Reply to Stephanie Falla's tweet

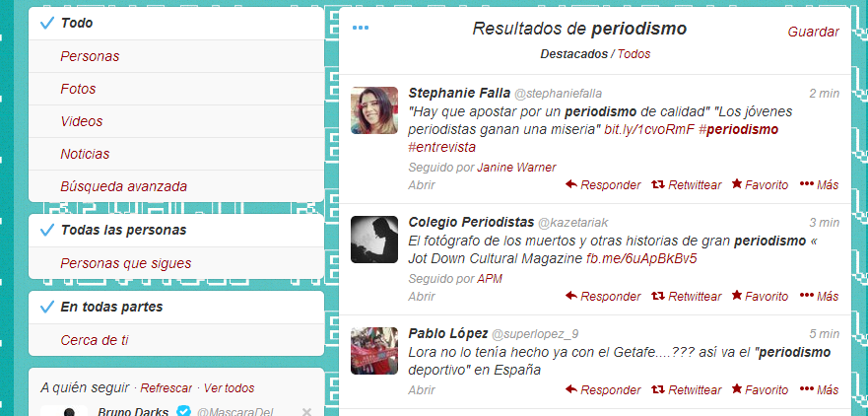pyautogui.click(x=603, y=185)
